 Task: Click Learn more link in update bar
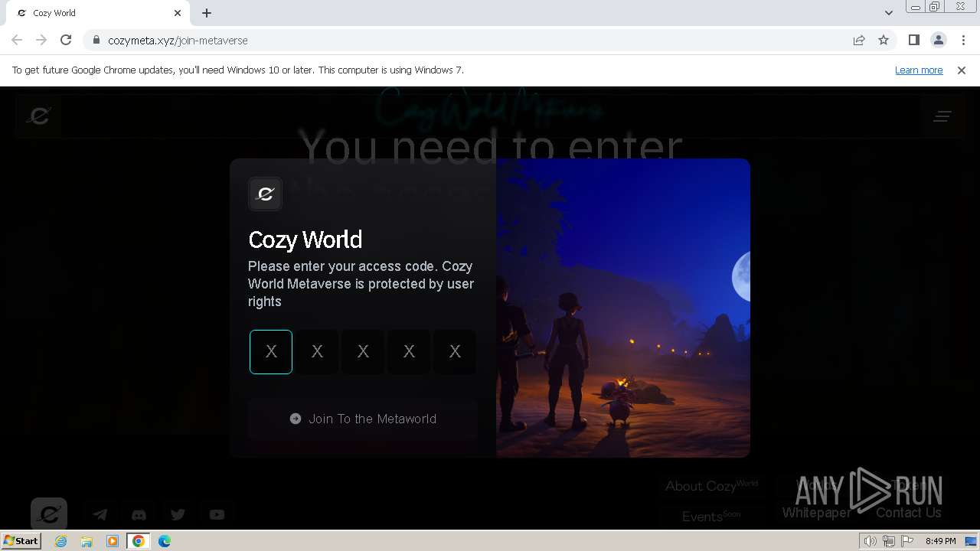pyautogui.click(x=919, y=70)
